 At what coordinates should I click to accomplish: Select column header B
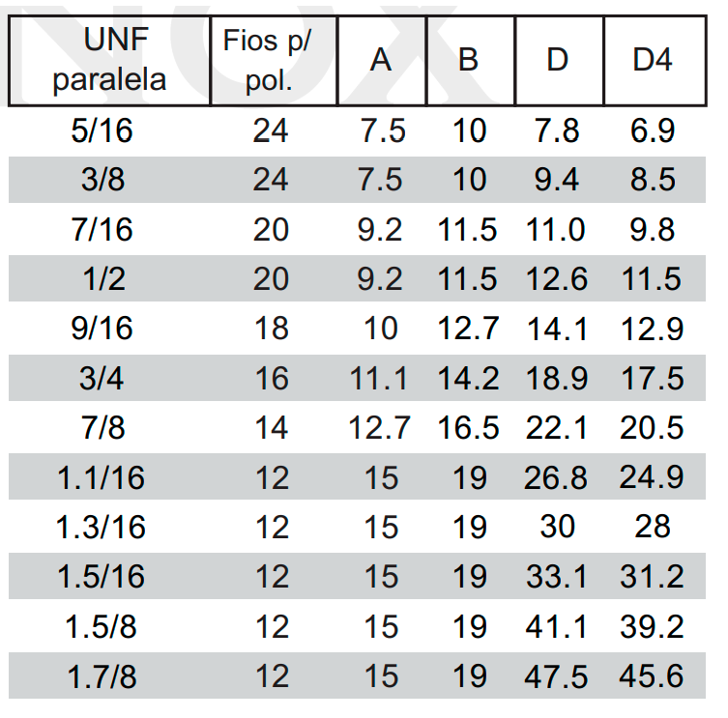pyautogui.click(x=471, y=60)
